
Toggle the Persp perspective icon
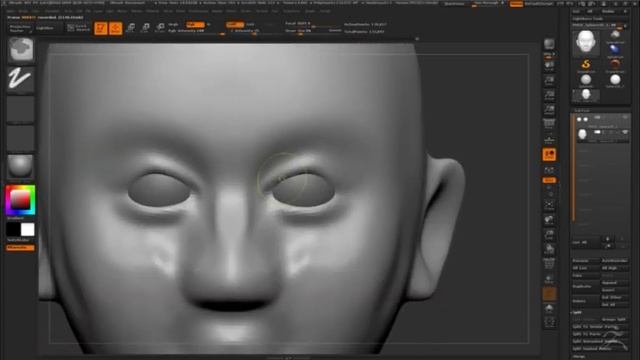pos(549,124)
